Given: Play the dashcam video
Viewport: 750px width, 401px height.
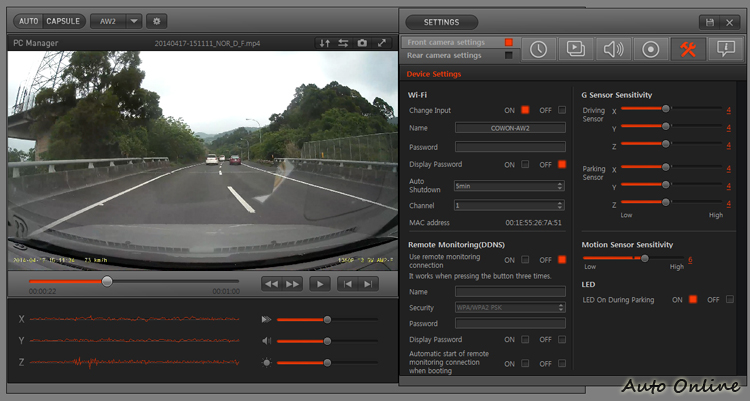Looking at the screenshot, I should [319, 284].
